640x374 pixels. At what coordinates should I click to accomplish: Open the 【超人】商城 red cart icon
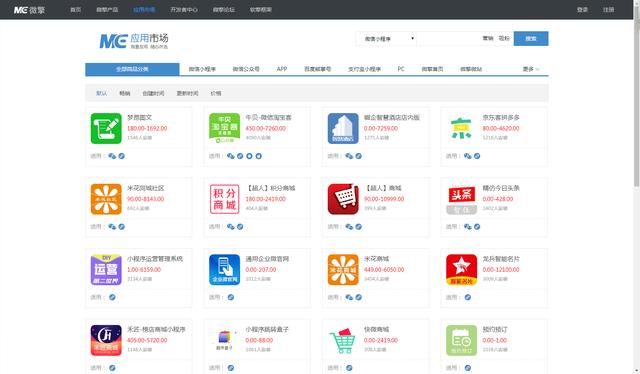343,199
